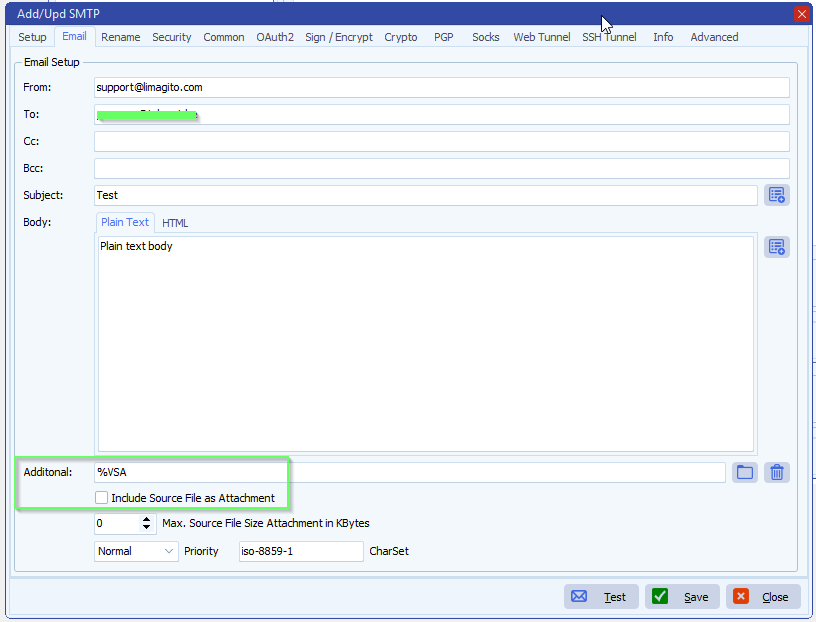Go to the Security tab
816x622 pixels.
coord(172,37)
